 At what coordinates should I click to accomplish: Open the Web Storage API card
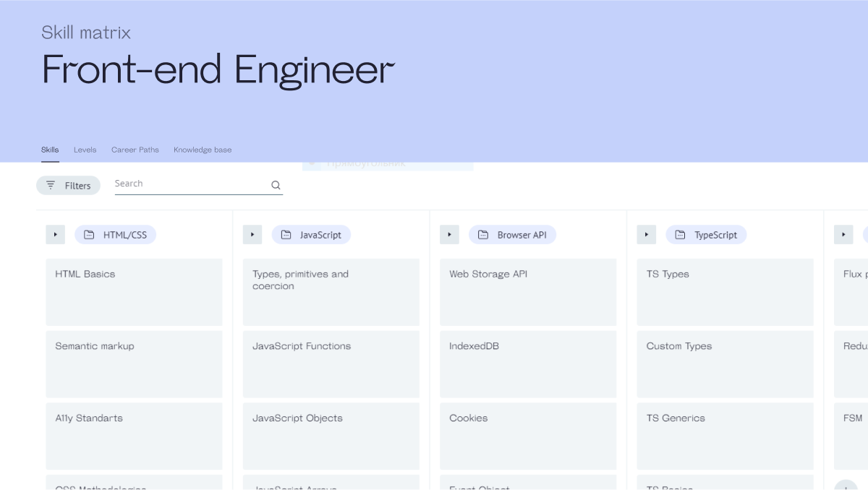tap(528, 292)
